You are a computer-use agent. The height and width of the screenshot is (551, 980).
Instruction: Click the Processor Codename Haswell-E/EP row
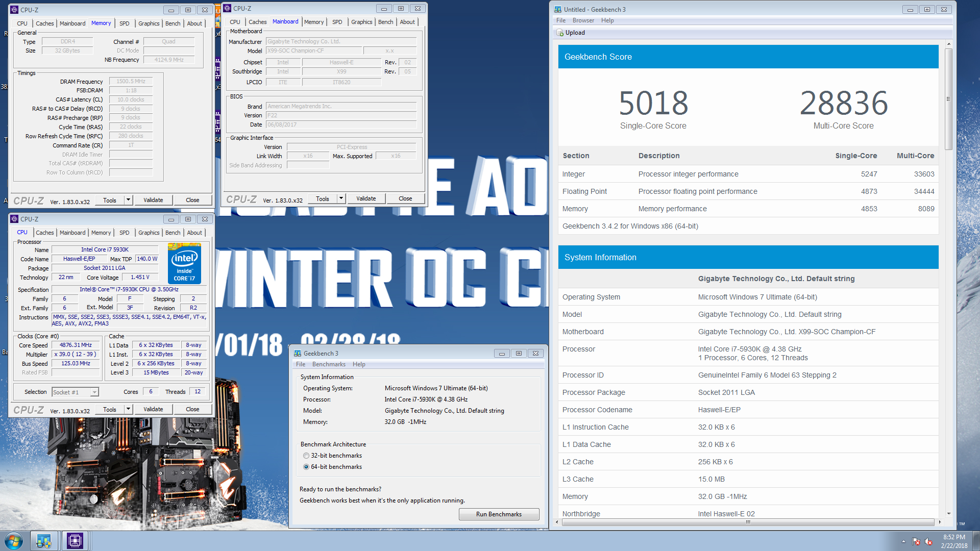click(x=748, y=410)
